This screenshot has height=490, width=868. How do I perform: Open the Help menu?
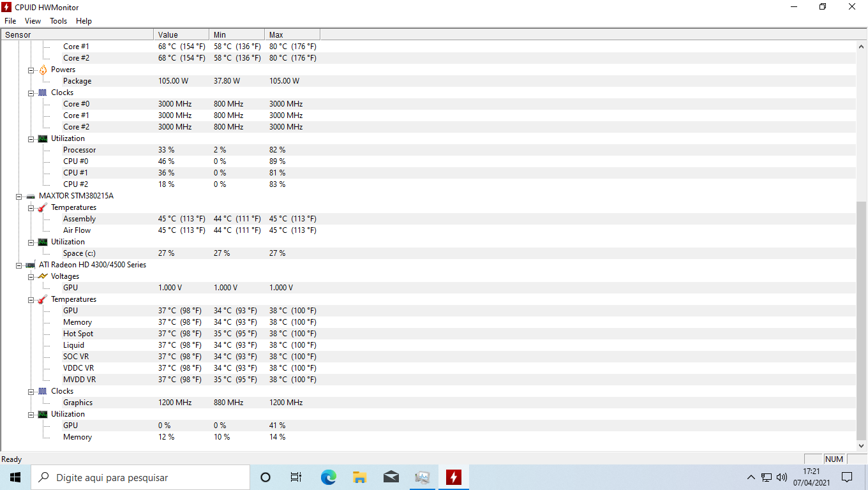click(84, 21)
